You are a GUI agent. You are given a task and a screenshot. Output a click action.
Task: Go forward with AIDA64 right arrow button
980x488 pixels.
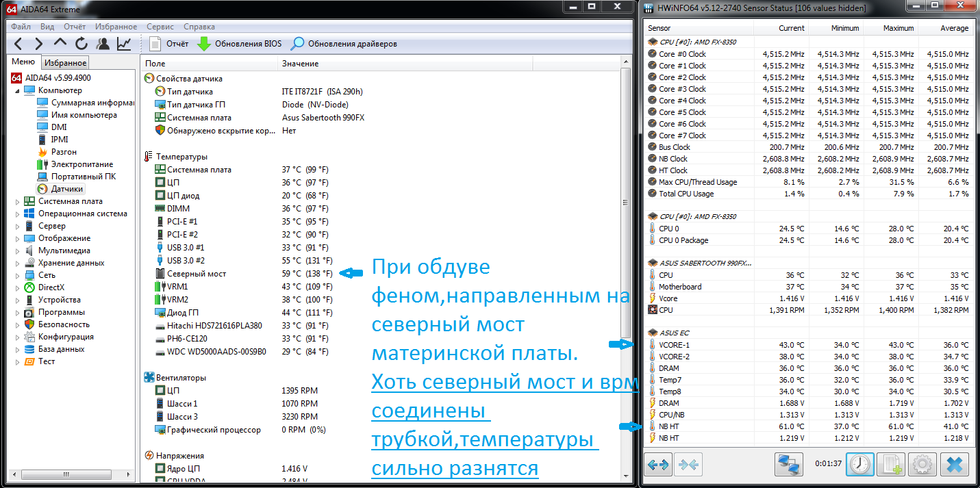[x=39, y=44]
